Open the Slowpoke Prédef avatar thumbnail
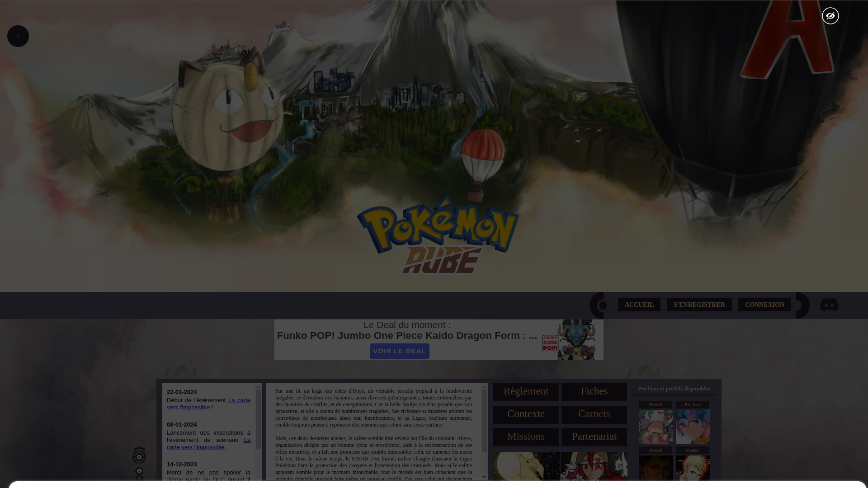 click(x=656, y=427)
